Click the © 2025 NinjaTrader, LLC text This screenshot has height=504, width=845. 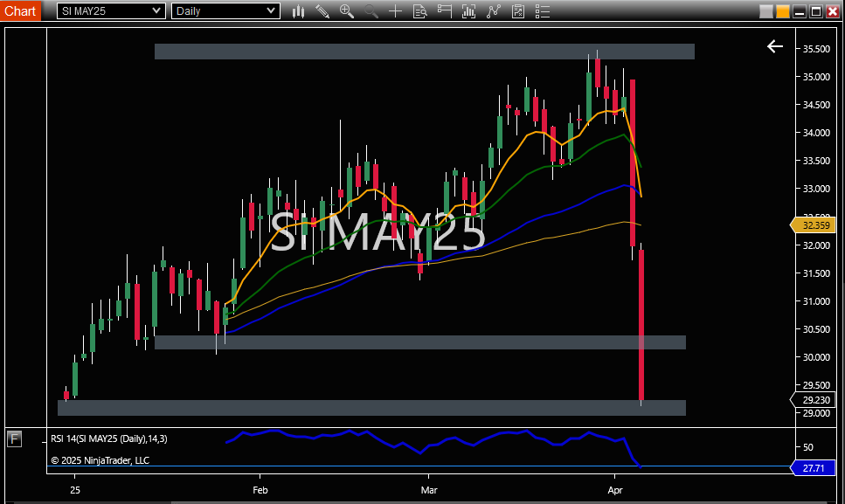tap(100, 460)
